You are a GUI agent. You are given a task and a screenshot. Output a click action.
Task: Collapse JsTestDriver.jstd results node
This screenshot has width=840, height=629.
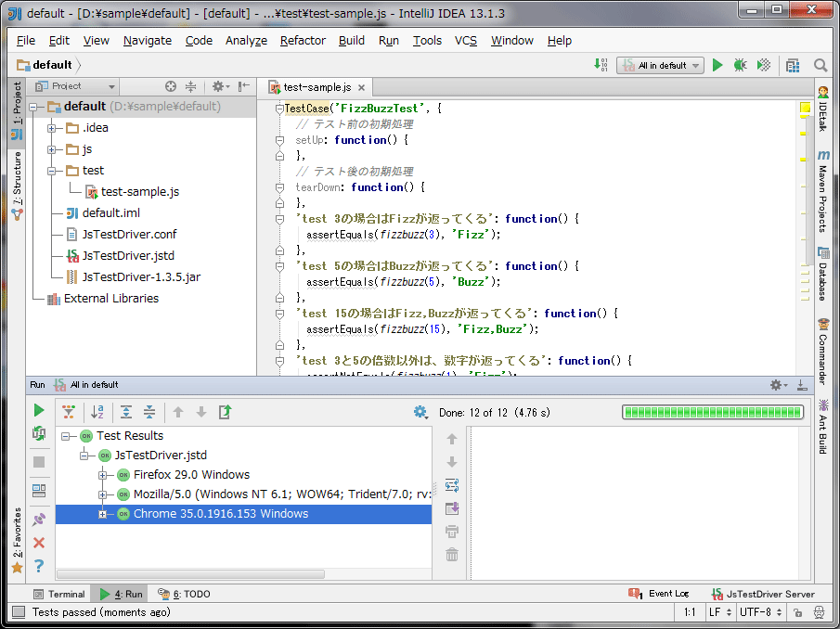pos(84,456)
